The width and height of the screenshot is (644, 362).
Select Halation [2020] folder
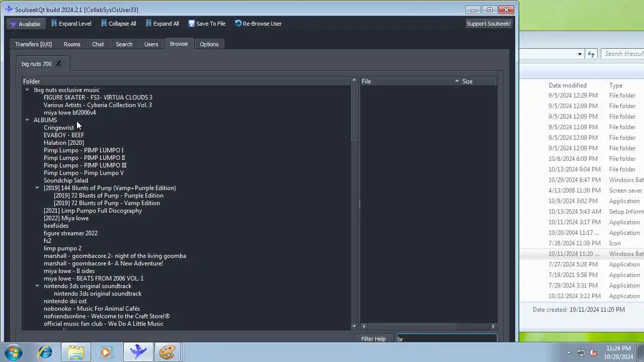point(64,143)
